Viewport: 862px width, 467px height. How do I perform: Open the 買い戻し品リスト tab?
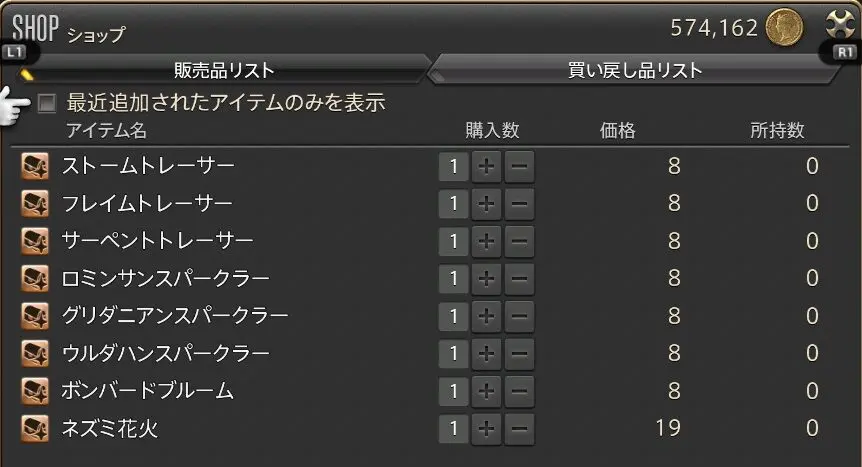(635, 70)
